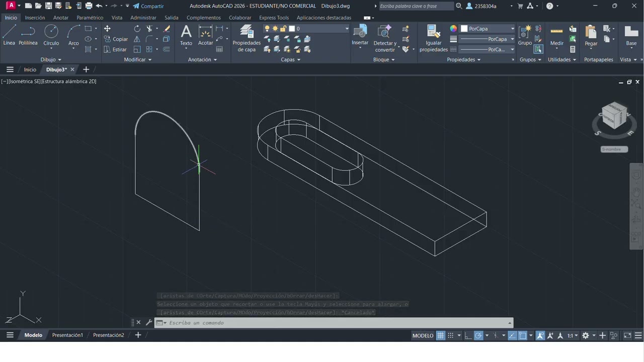Activate the Desplazar (move) tool
644x362 pixels.
coord(107,29)
